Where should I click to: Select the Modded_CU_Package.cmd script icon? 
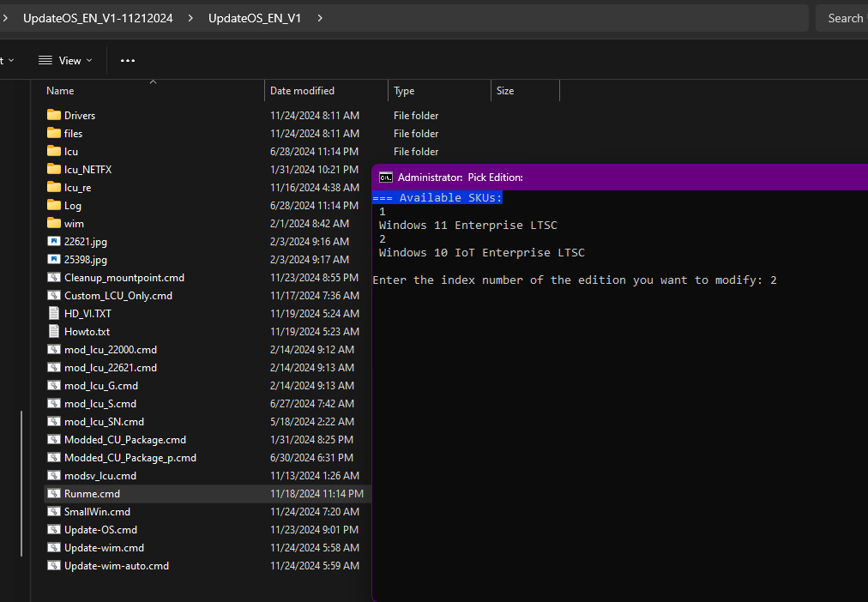[x=54, y=439]
